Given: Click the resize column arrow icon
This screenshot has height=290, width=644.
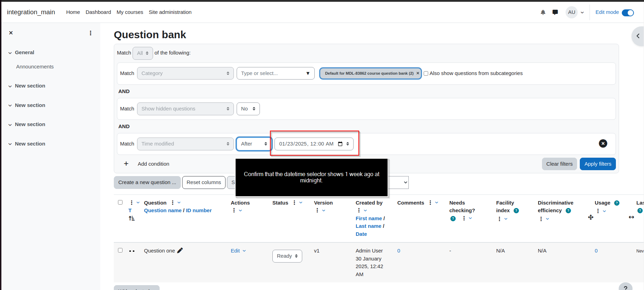Looking at the screenshot, I should [631, 217].
